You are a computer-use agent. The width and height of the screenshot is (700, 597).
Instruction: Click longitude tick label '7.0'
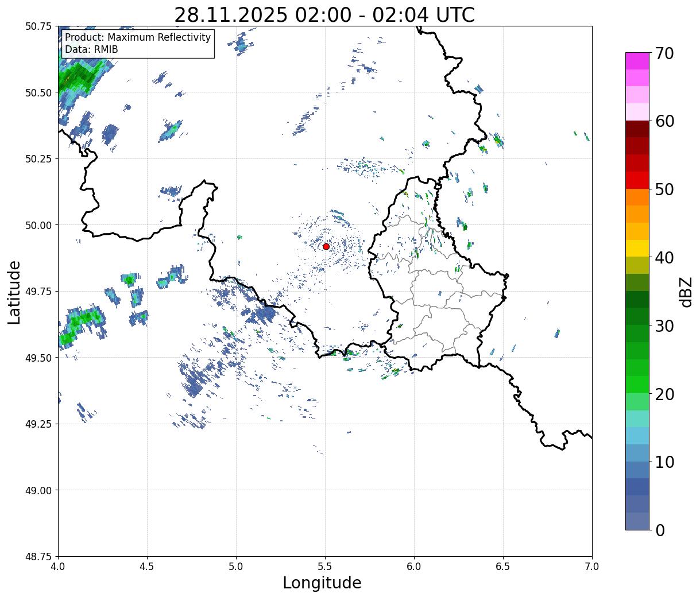click(592, 566)
